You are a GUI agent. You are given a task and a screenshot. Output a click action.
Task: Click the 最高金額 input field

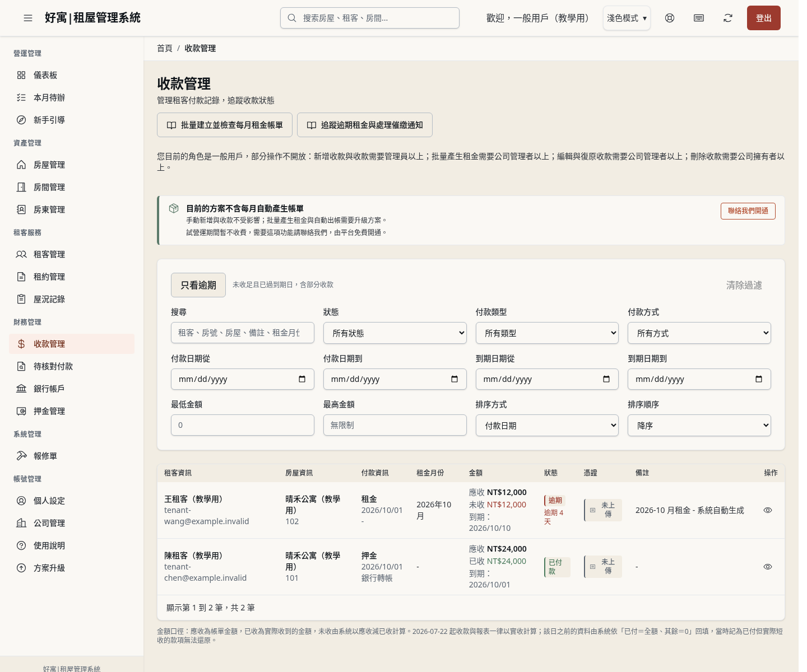395,425
